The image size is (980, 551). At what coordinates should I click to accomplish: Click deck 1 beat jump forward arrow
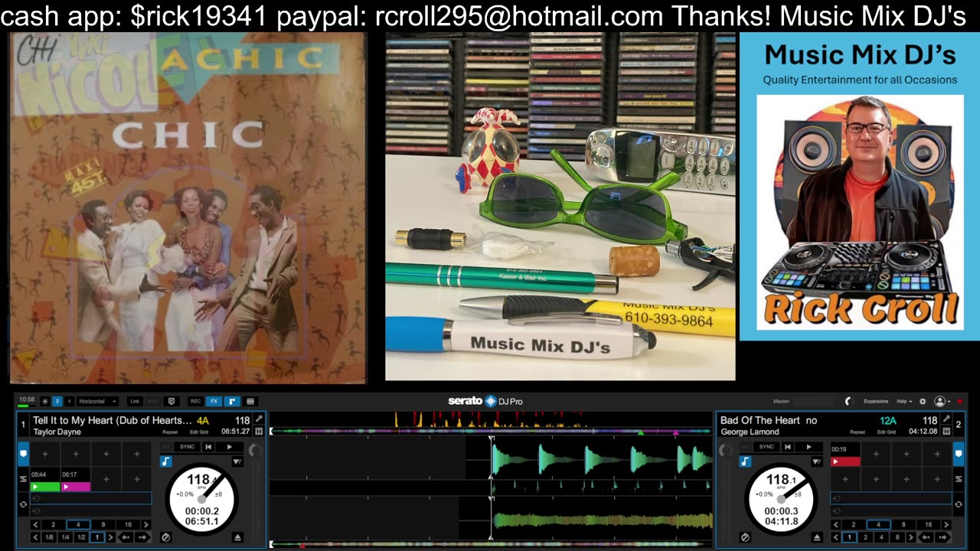[142, 537]
